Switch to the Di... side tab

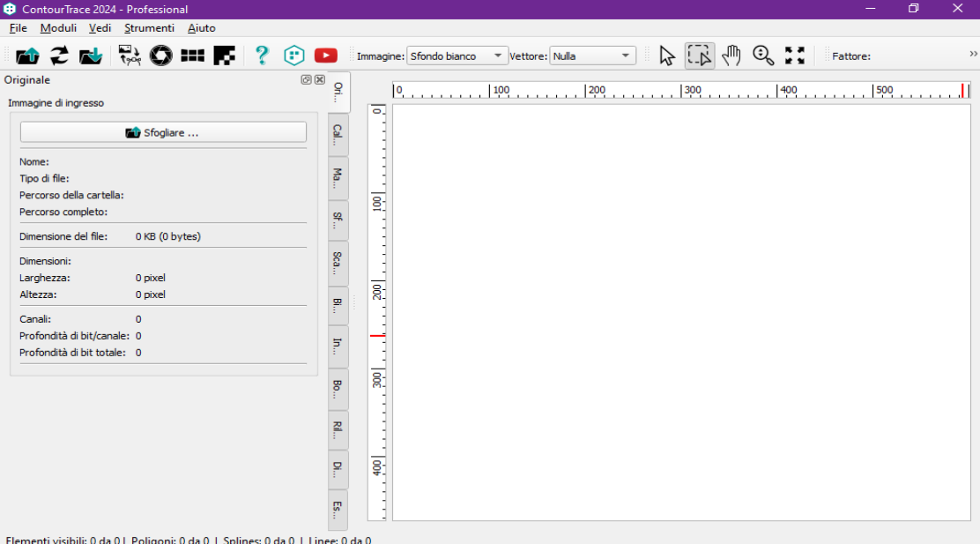click(338, 470)
